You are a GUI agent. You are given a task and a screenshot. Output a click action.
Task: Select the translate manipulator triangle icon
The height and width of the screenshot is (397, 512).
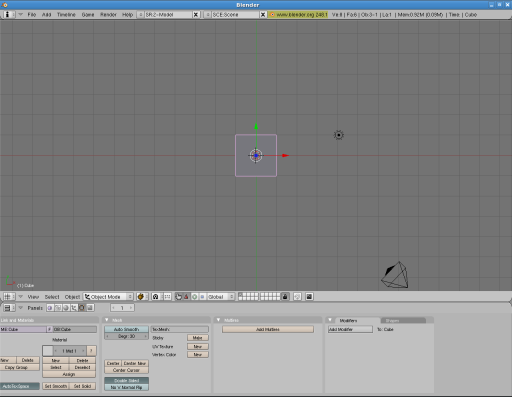pyautogui.click(x=186, y=297)
